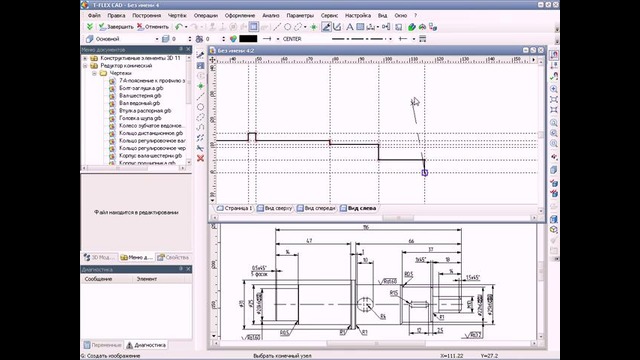640x360 pixels.
Task: Open the Построения menu
Action: point(147,16)
